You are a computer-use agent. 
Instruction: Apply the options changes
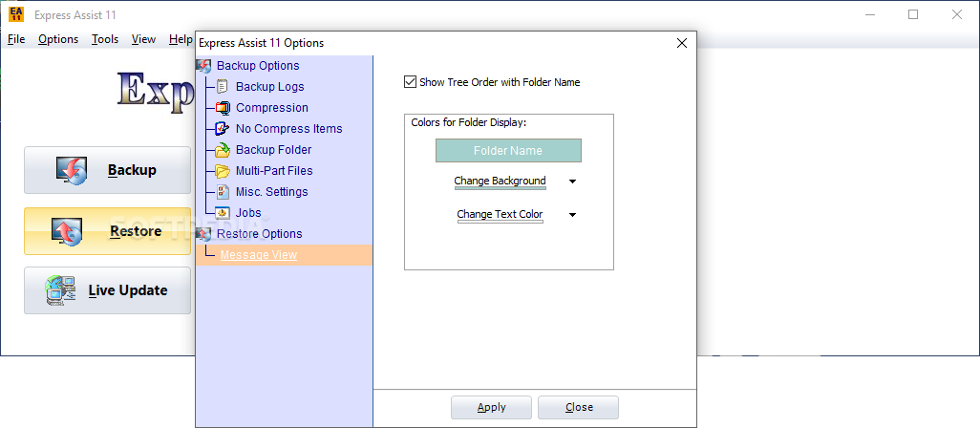(x=491, y=407)
